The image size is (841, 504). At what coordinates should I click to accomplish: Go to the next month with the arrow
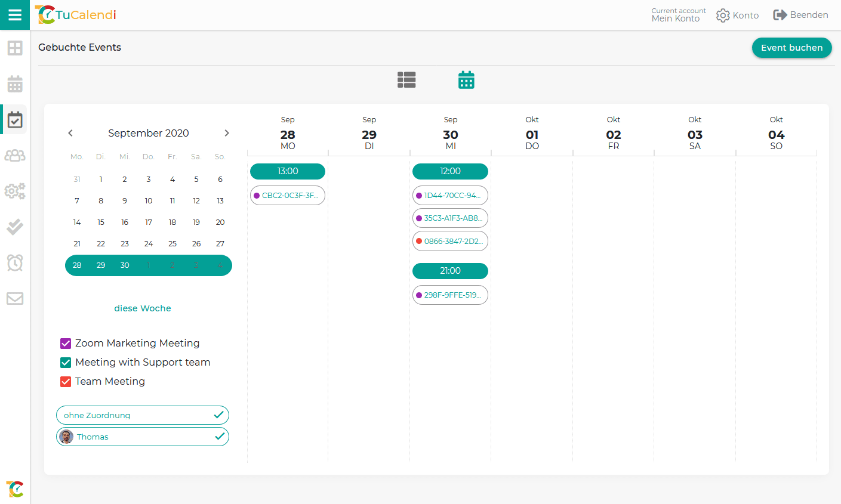click(227, 133)
